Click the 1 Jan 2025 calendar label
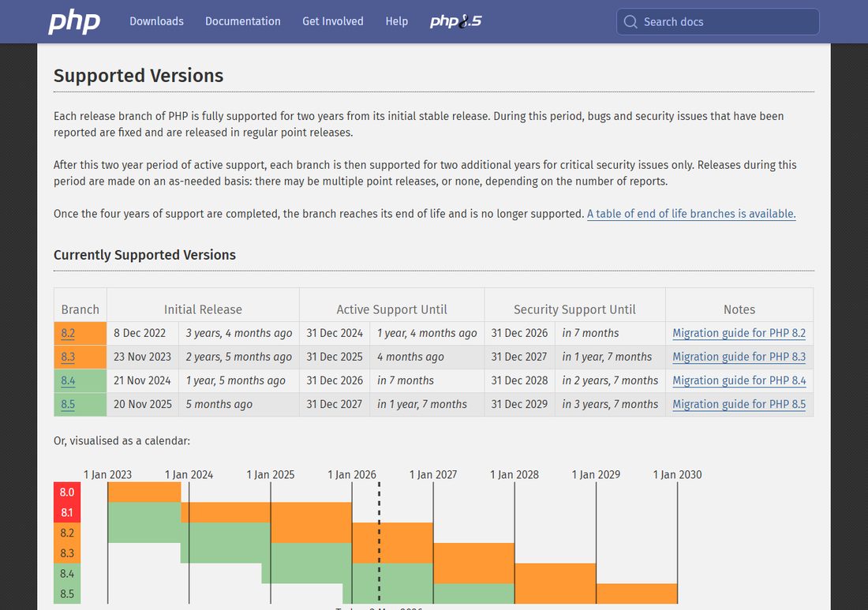 click(271, 475)
